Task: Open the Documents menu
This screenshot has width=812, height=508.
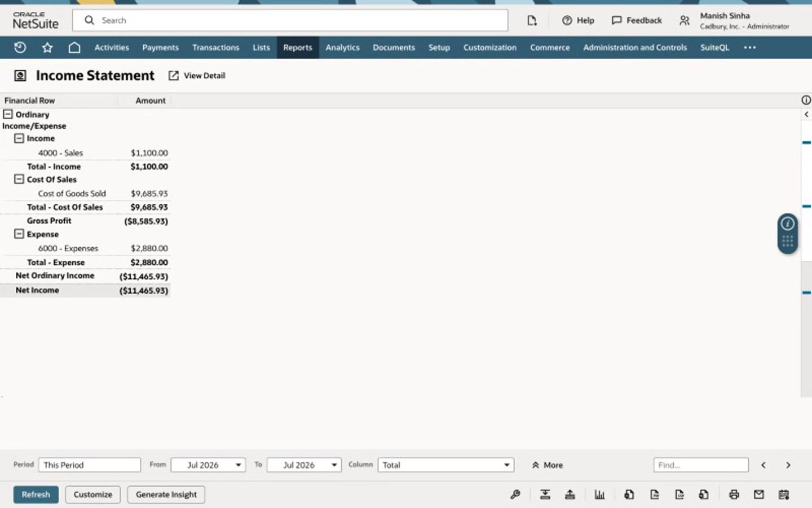Action: coord(394,47)
